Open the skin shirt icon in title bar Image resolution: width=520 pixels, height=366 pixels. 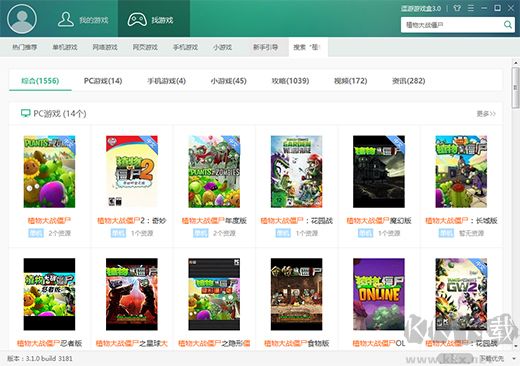457,8
